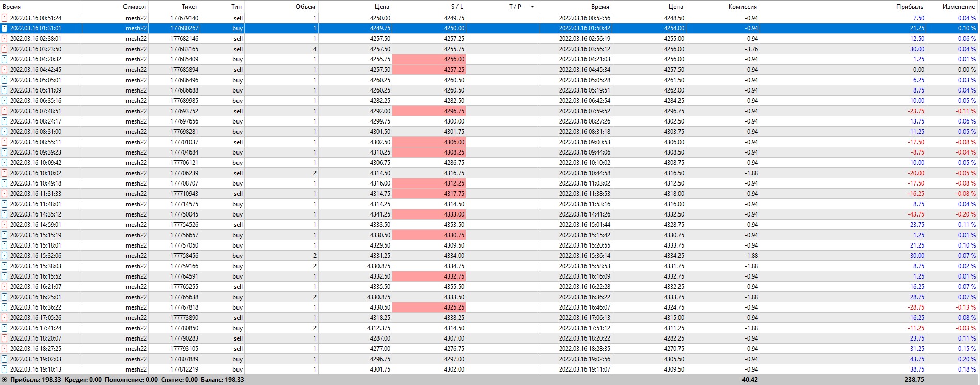Image resolution: width=980 pixels, height=385 pixels.
Task: Click the trade icon of row 2022.03.16 14:35:12
Action: [5, 214]
